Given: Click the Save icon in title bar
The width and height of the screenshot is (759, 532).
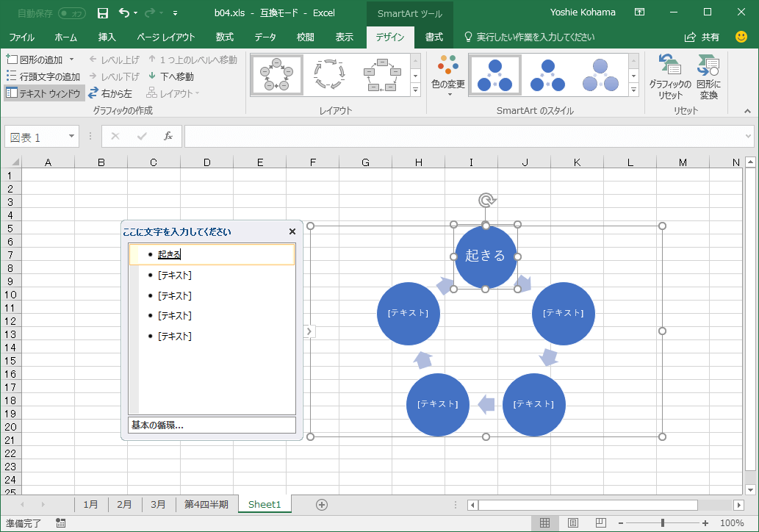Looking at the screenshot, I should (x=103, y=12).
